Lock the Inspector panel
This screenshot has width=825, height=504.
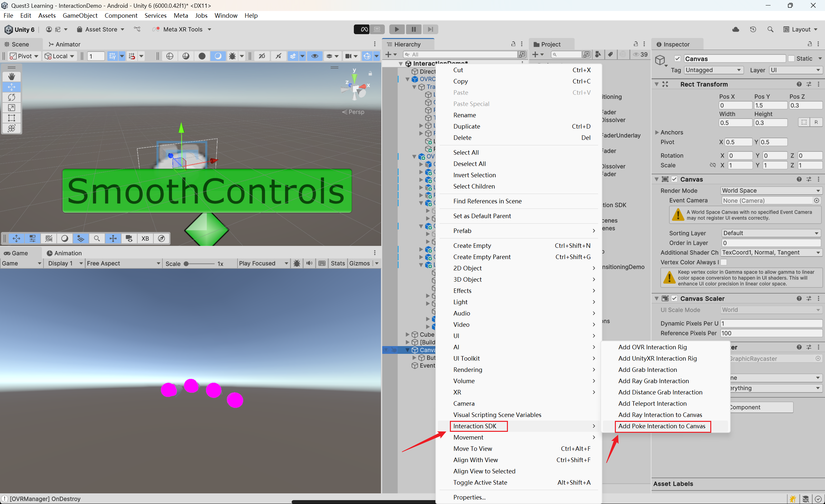pos(810,44)
